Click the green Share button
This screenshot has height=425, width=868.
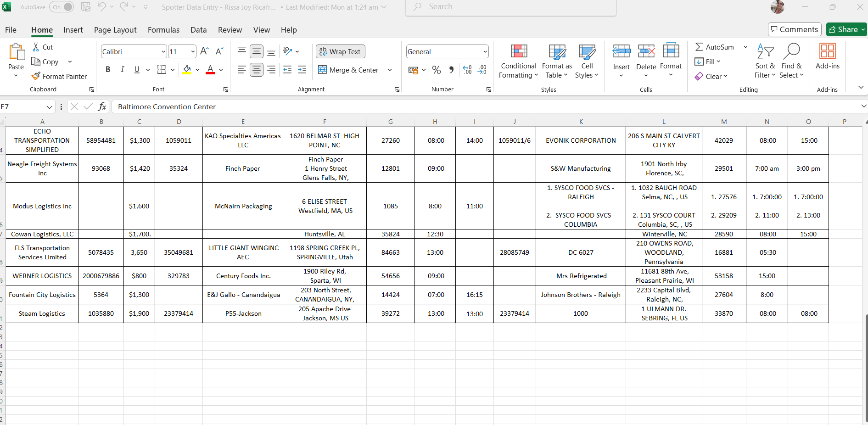click(x=846, y=29)
